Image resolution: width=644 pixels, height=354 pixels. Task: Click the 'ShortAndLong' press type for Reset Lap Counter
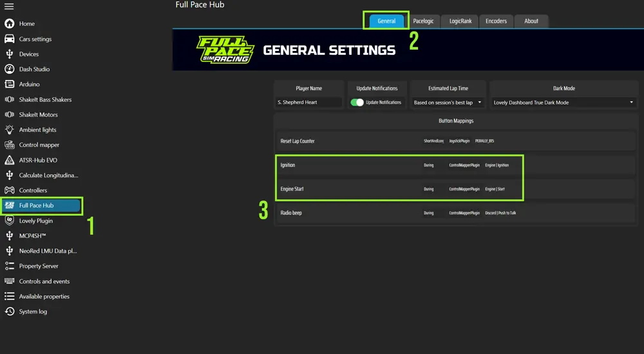coord(433,141)
